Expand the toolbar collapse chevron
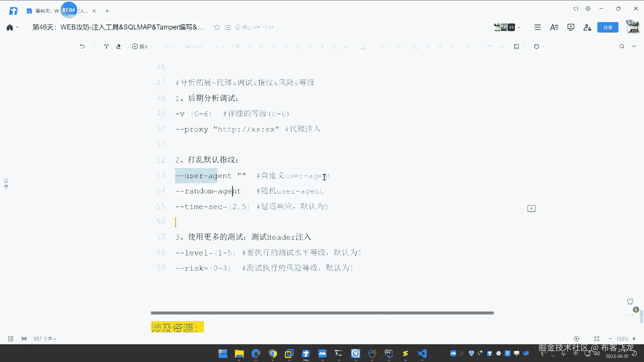Screen dimensions: 644x362 [634, 47]
